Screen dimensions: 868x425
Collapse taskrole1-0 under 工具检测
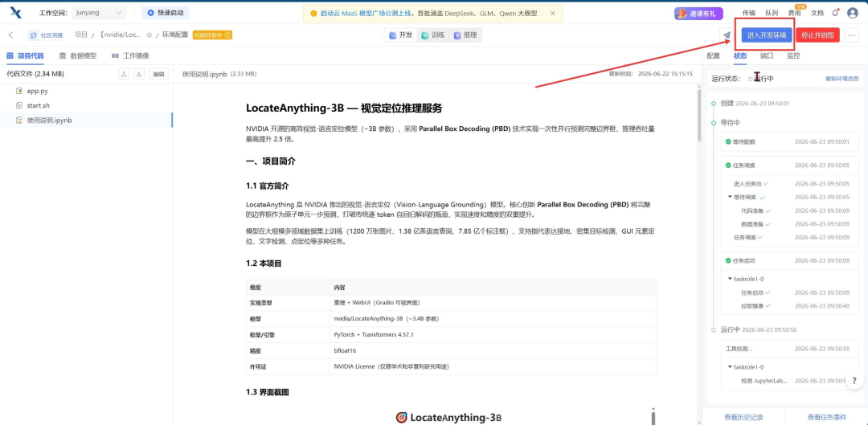coord(730,367)
